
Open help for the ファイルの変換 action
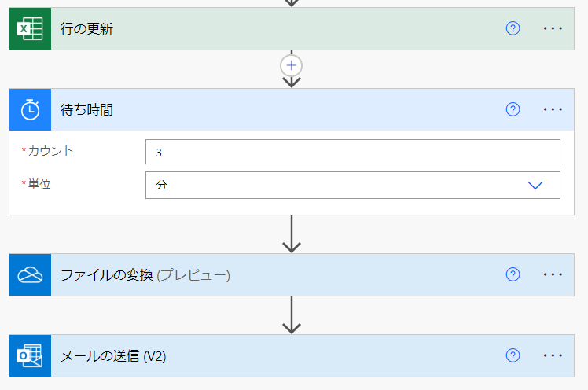click(513, 274)
